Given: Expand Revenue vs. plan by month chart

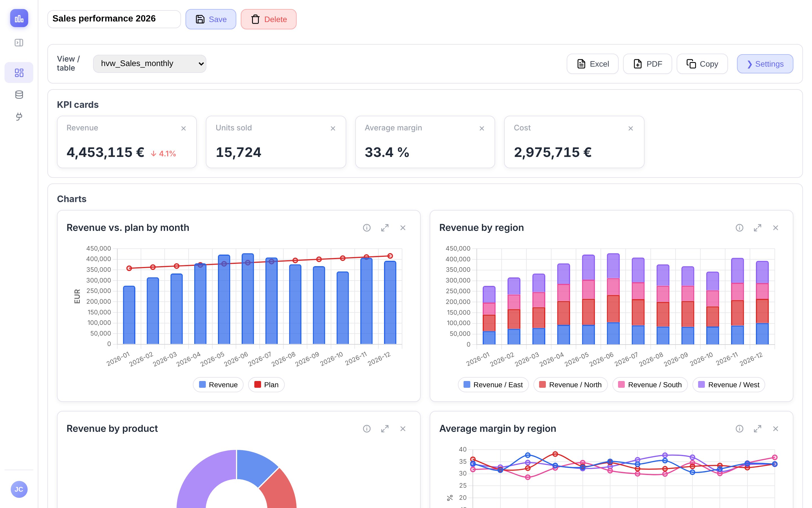Looking at the screenshot, I should pos(385,228).
